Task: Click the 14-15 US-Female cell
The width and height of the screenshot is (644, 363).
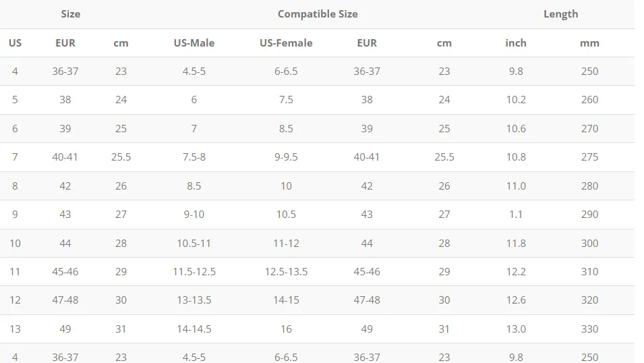Action: coord(286,300)
